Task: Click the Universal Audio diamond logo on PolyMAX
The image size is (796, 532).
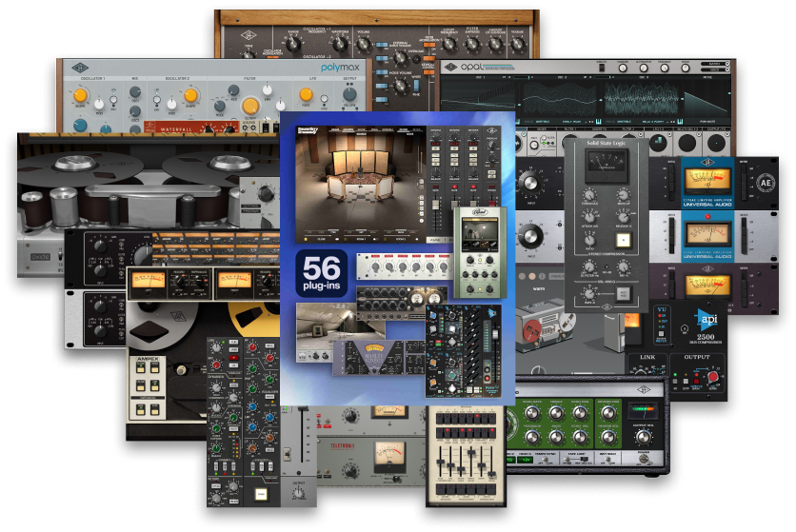Action: pyautogui.click(x=79, y=68)
